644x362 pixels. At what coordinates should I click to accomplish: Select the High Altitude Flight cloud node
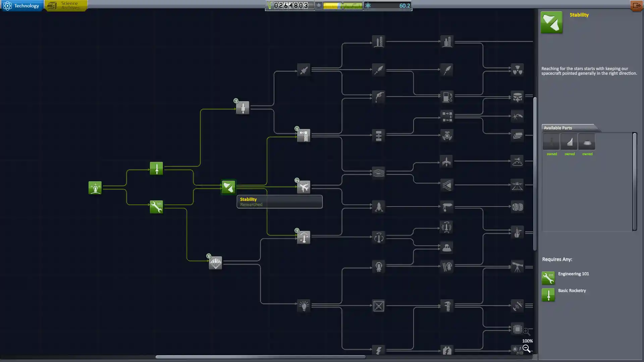[x=517, y=162]
